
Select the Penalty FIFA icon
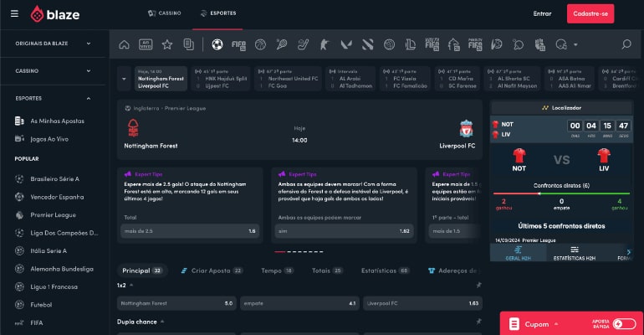click(475, 44)
